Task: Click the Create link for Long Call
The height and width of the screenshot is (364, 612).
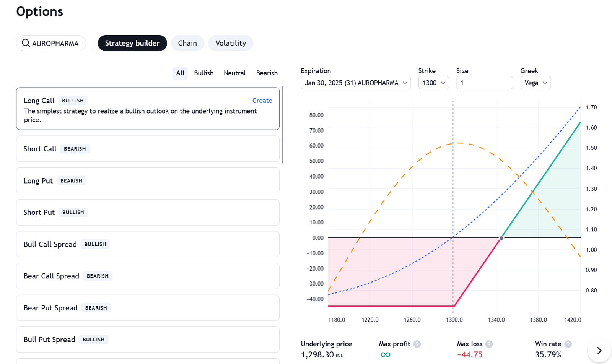Action: point(262,101)
